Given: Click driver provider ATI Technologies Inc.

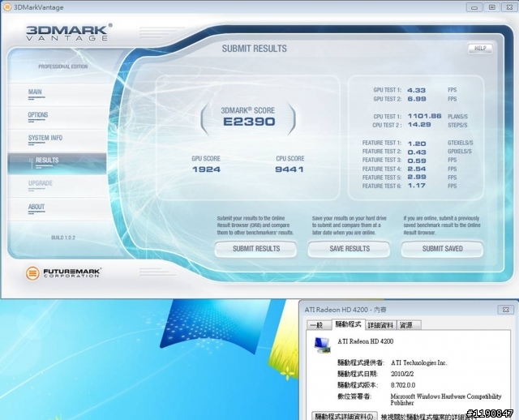Looking at the screenshot, I should click(418, 362).
